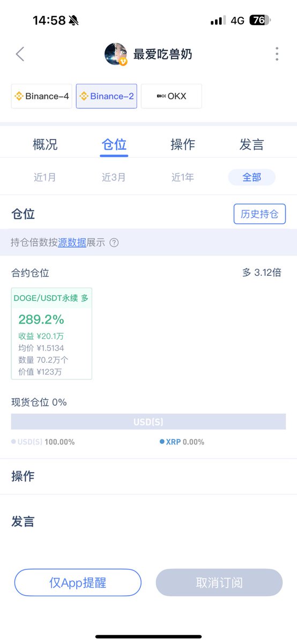Switch to the 操作 tab
The width and height of the screenshot is (297, 644).
click(183, 144)
